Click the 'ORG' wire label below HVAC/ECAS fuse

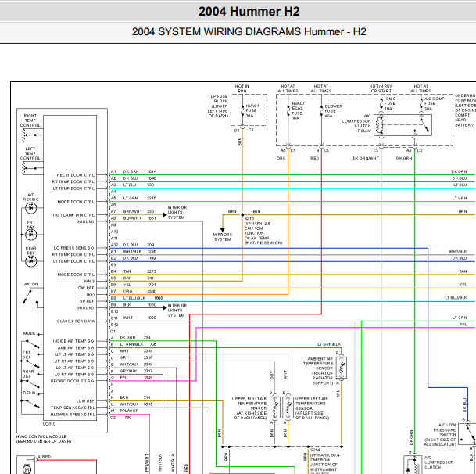click(281, 158)
